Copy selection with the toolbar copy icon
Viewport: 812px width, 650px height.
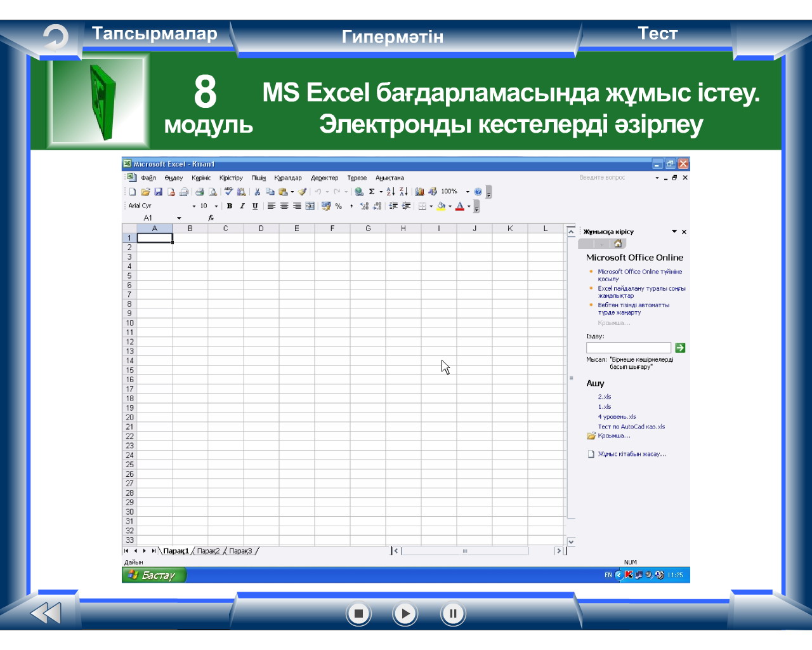pyautogui.click(x=270, y=192)
